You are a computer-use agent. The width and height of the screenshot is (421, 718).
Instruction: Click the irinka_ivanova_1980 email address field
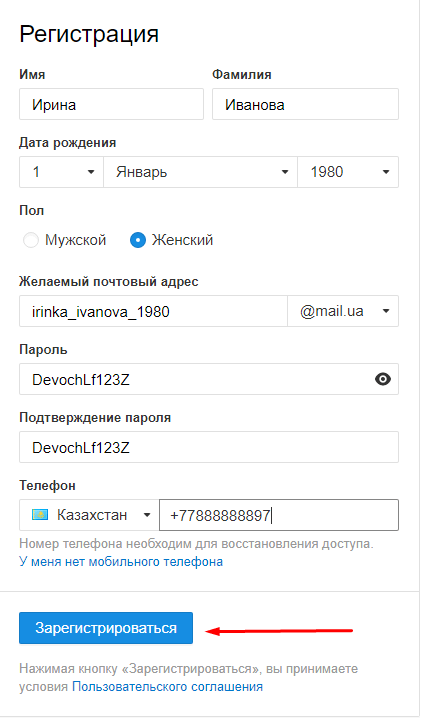pos(153,311)
